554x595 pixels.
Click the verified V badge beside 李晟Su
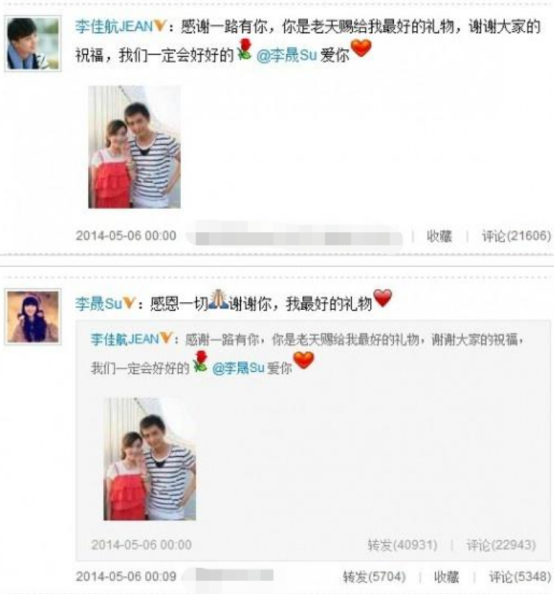(129, 303)
